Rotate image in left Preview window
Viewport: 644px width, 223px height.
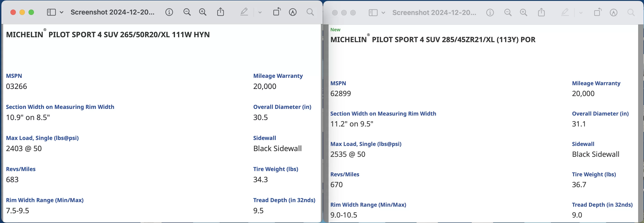click(x=277, y=12)
